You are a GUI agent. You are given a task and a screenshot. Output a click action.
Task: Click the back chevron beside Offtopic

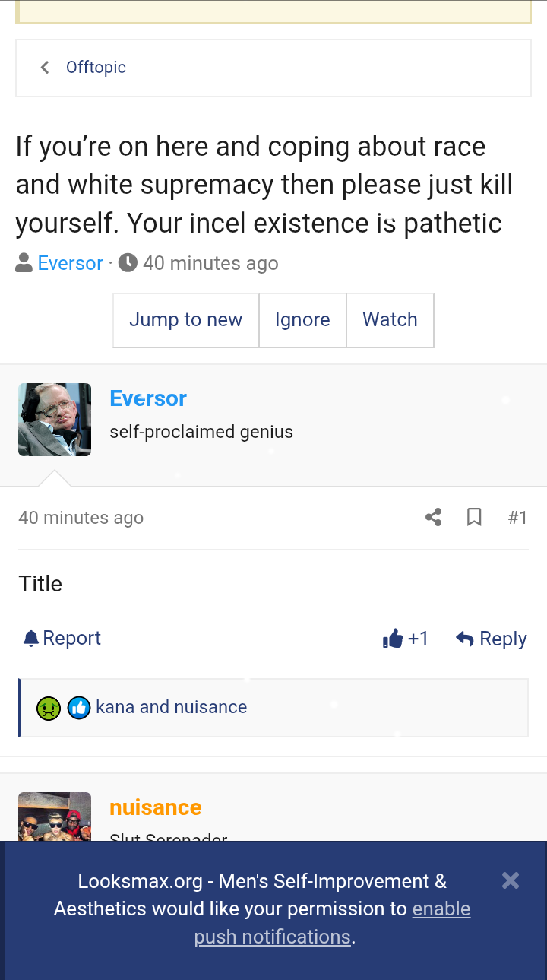(x=45, y=68)
